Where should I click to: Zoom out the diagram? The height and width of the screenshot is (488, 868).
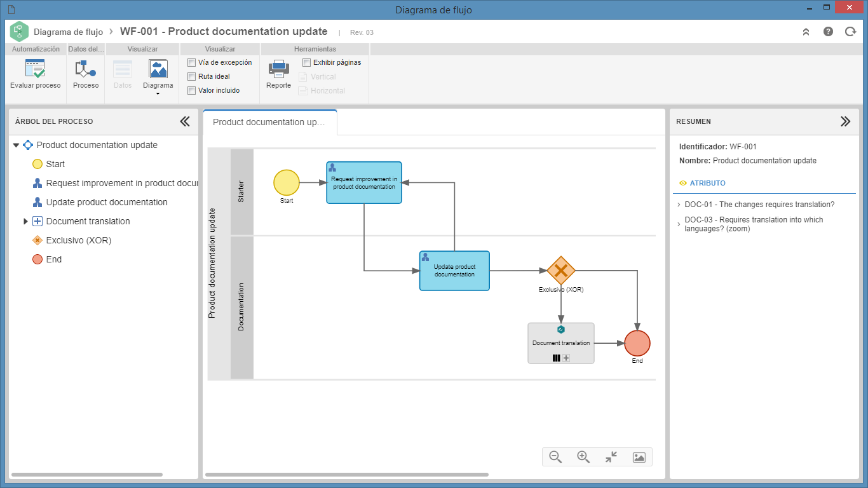point(555,457)
